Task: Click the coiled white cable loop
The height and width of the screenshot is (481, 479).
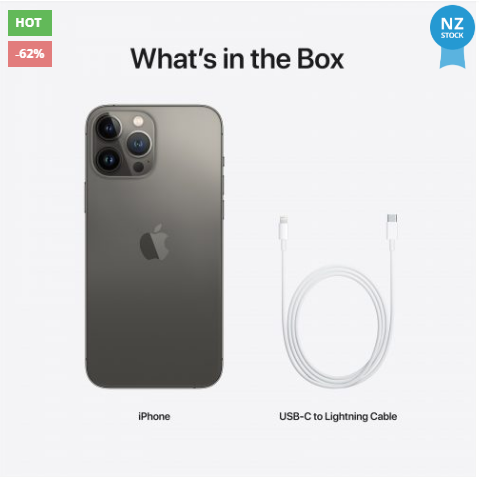Action: coord(337,327)
